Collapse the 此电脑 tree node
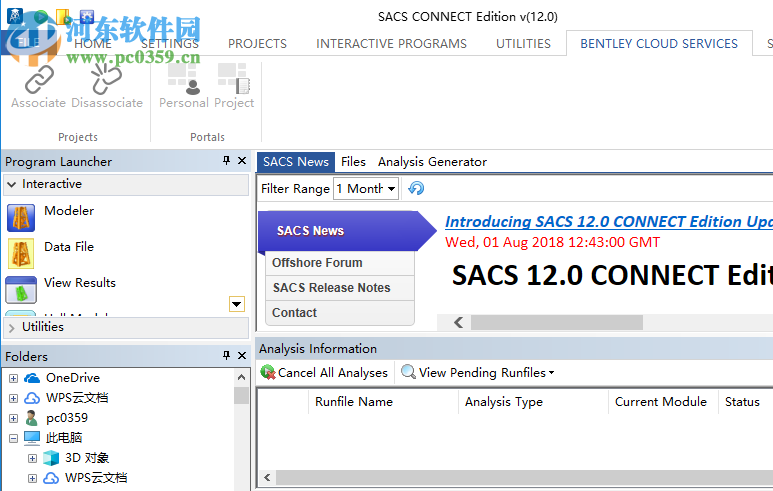 (13, 438)
